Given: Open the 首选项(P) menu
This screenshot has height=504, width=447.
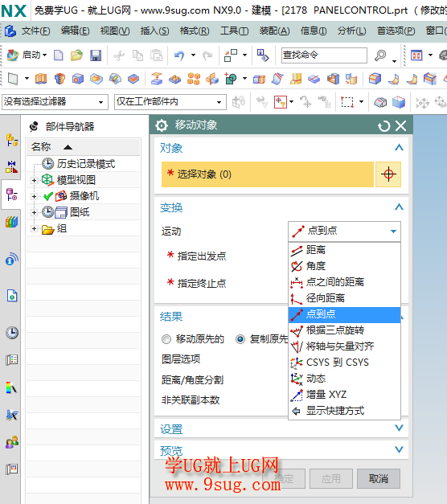Looking at the screenshot, I should [x=396, y=31].
